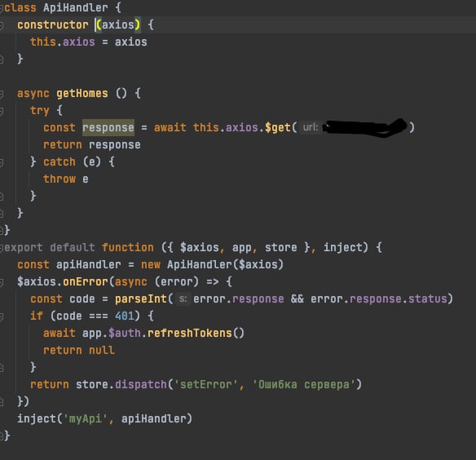Click the try keyword
This screenshot has width=476, height=460.
(x=39, y=111)
